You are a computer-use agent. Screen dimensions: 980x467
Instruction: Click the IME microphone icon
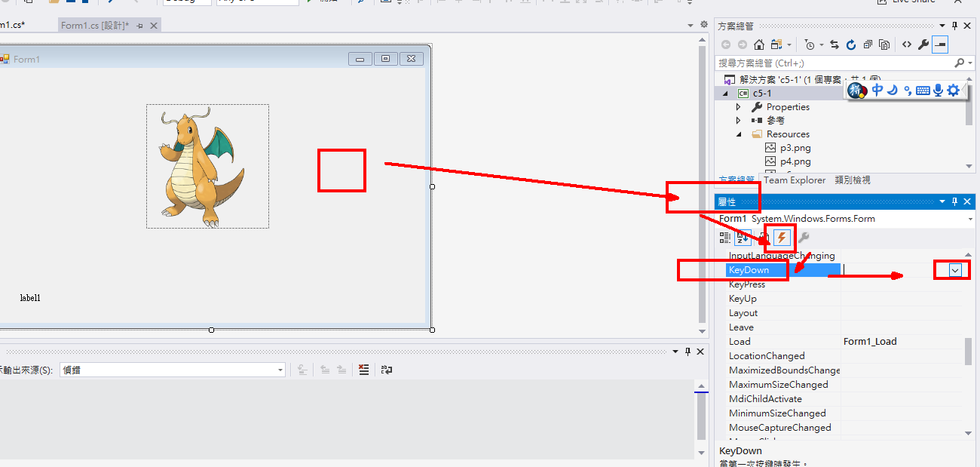click(x=938, y=91)
